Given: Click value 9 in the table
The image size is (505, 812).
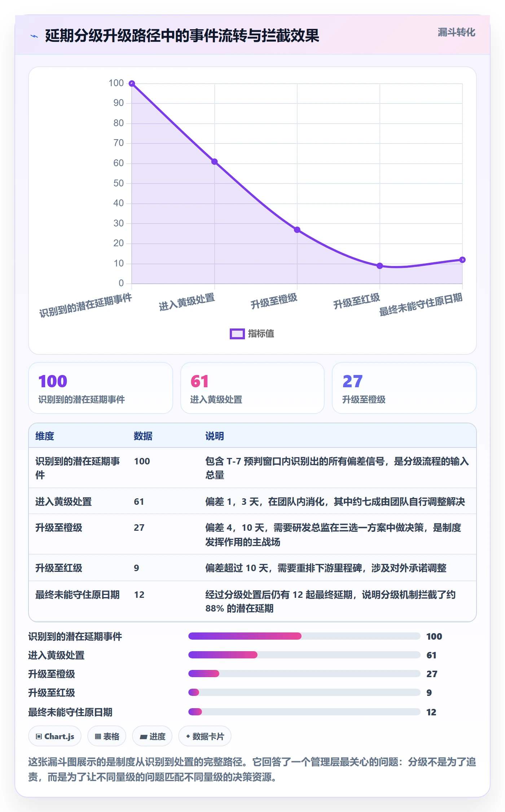Looking at the screenshot, I should point(136,568).
